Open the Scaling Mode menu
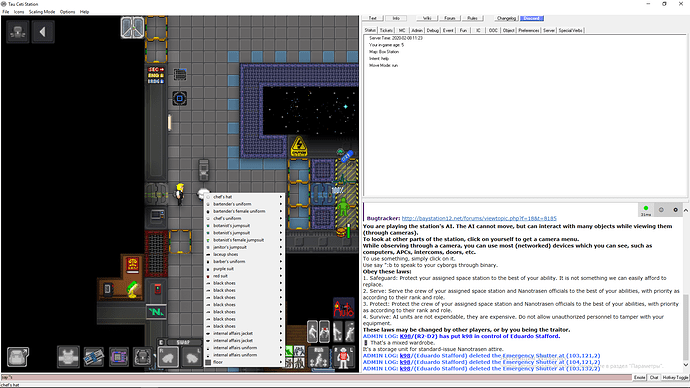 tap(42, 12)
